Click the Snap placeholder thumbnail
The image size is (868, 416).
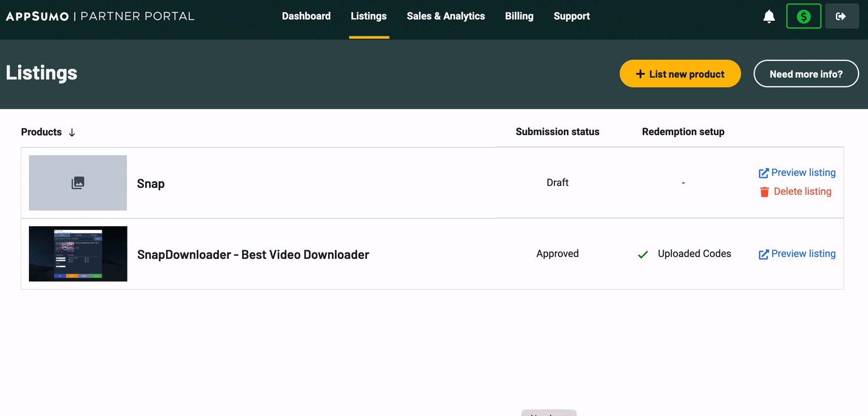78,183
